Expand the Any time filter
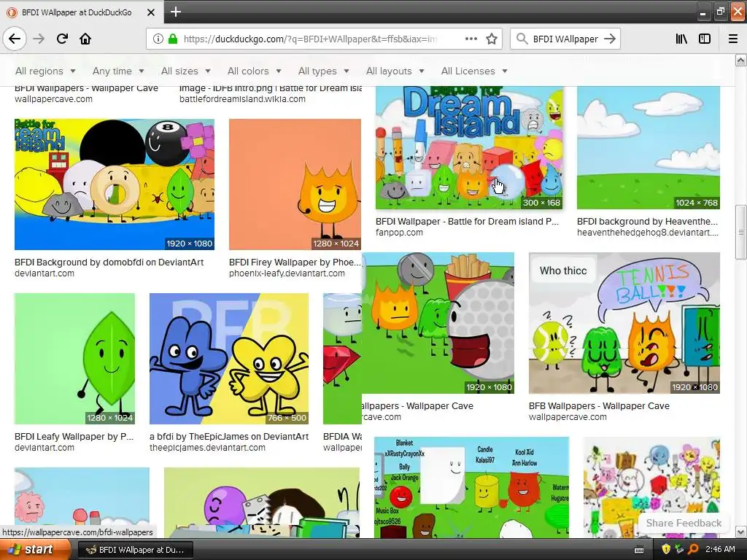The image size is (747, 560). [118, 71]
